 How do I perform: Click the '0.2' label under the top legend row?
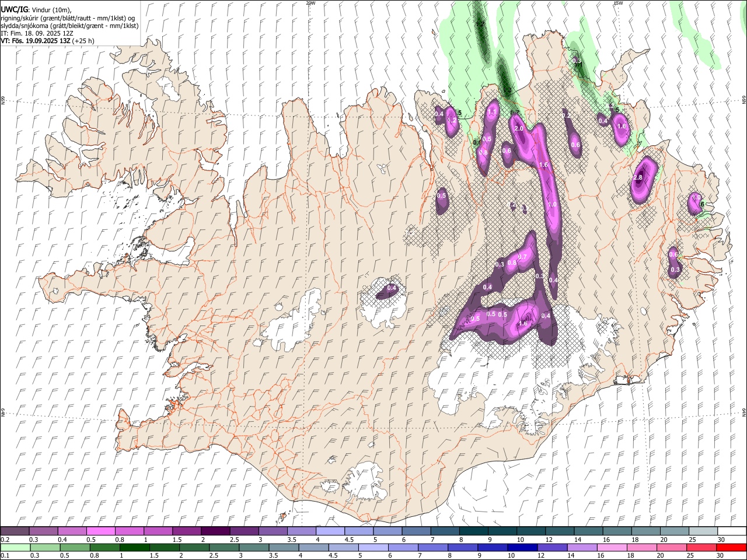click(5, 540)
